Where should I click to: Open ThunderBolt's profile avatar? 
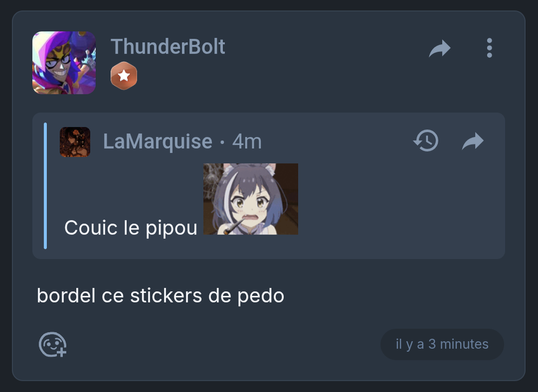point(64,62)
